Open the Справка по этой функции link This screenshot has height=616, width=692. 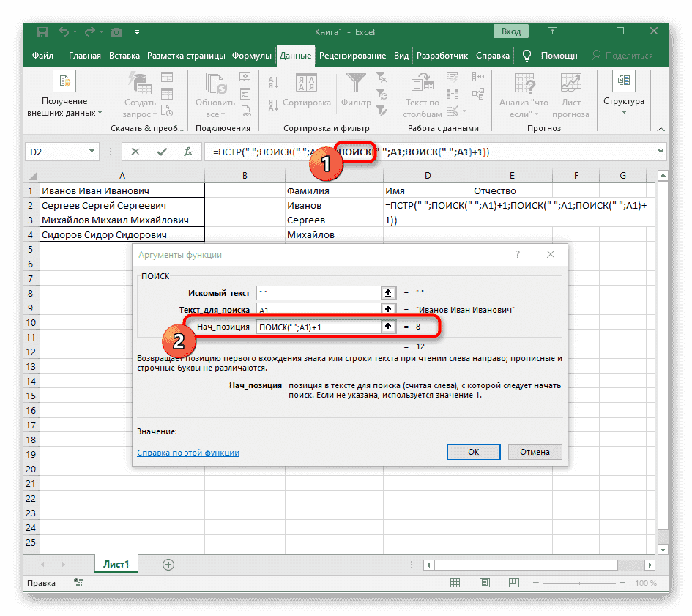point(188,453)
